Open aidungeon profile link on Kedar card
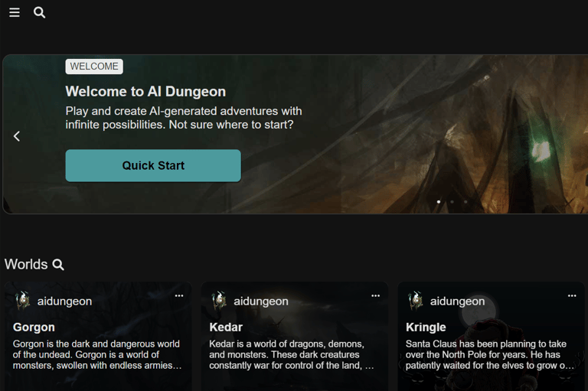The height and width of the screenshot is (391, 588). pos(261,301)
